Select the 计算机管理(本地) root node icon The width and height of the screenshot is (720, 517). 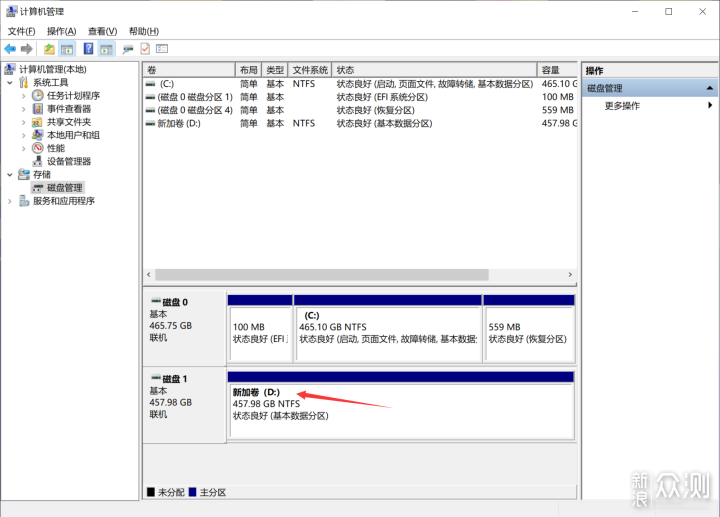[x=10, y=69]
